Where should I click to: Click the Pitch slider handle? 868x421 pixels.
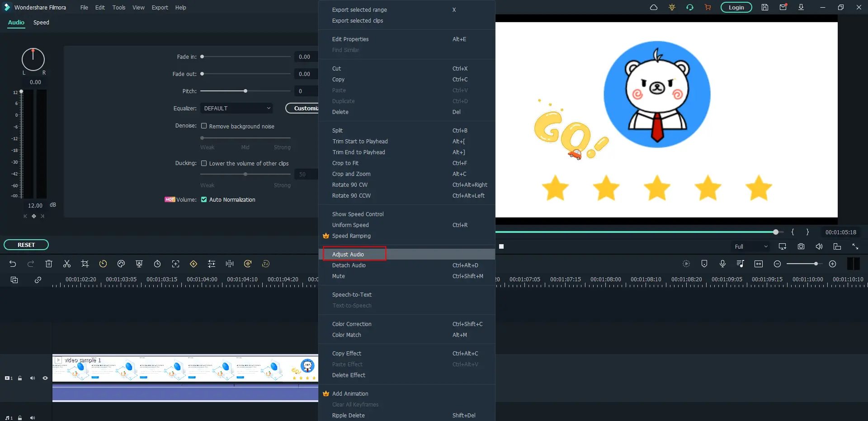pos(245,91)
